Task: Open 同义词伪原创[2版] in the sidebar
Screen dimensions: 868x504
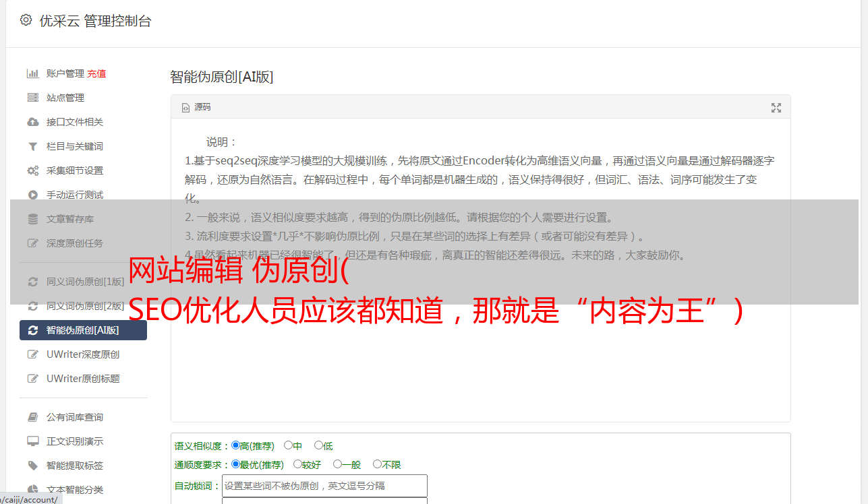Action: click(x=84, y=306)
